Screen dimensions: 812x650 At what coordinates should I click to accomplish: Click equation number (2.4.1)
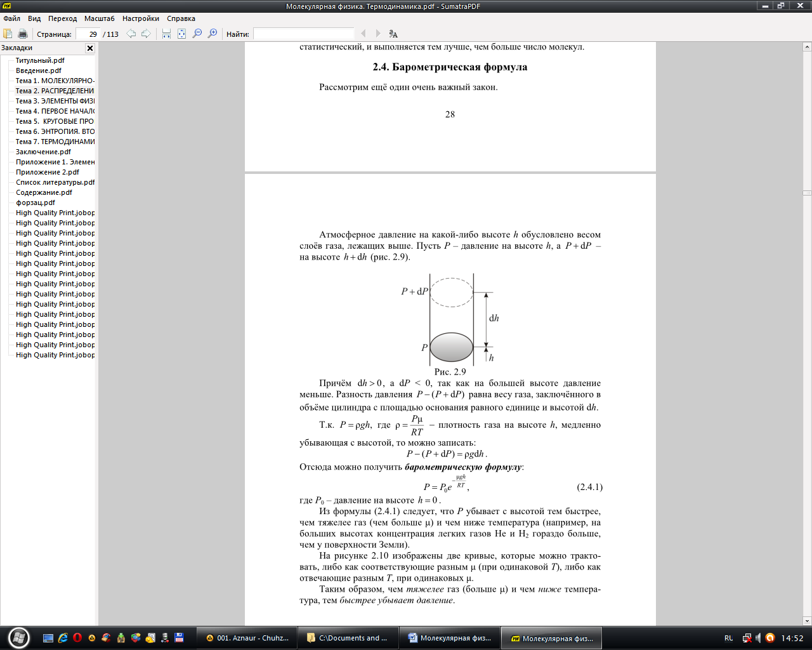pos(589,487)
